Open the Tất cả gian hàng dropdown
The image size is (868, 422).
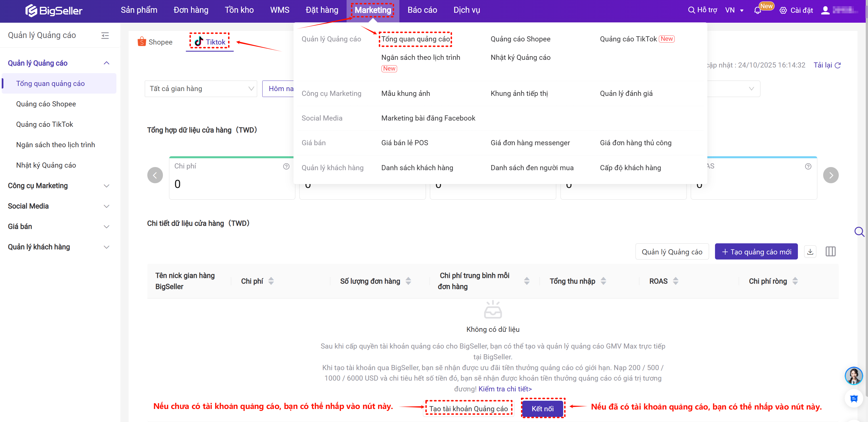pos(201,88)
